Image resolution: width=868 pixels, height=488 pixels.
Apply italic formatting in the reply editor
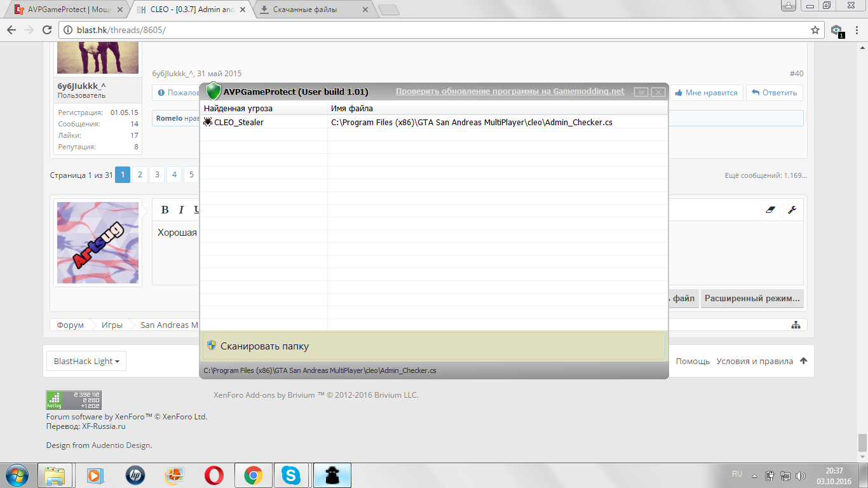point(180,210)
